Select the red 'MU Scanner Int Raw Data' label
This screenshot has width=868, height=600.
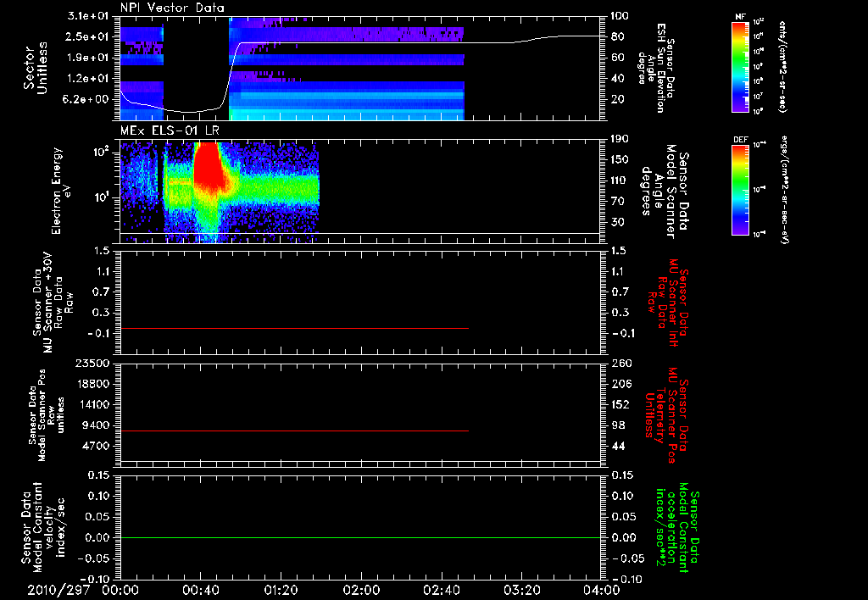click(x=667, y=303)
